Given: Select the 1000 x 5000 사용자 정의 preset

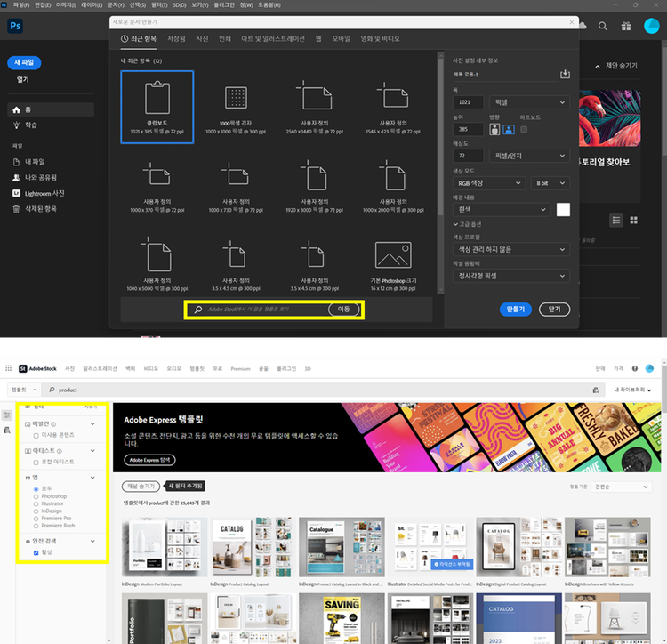Looking at the screenshot, I should (157, 265).
